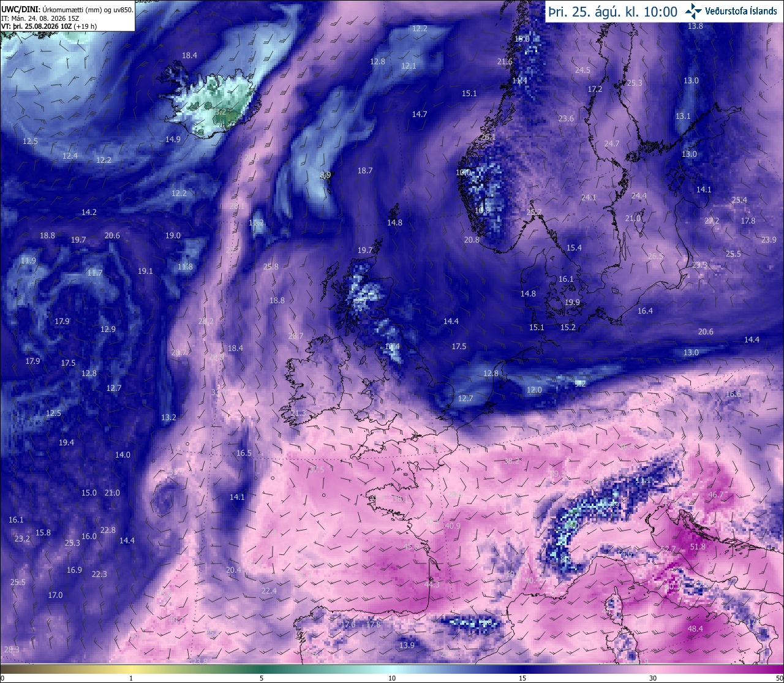Click the green section of the scale at 5
Screen dimensions: 784x683
click(x=262, y=669)
